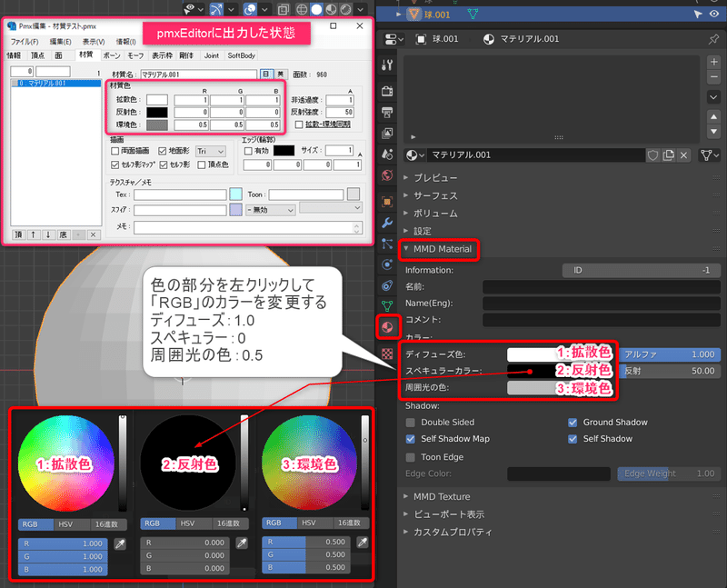Disable Ground Shadow checkbox

click(573, 423)
